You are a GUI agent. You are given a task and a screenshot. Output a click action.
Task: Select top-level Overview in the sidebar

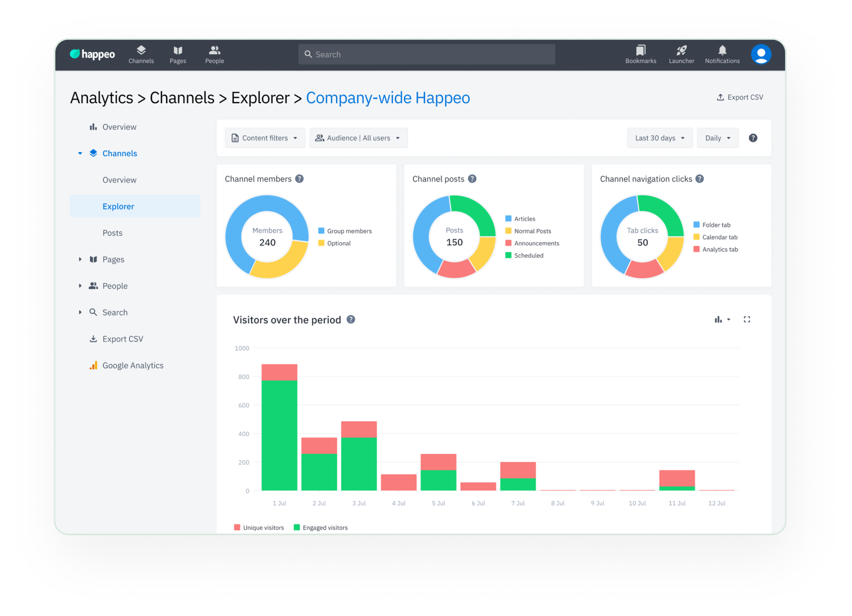pos(119,127)
